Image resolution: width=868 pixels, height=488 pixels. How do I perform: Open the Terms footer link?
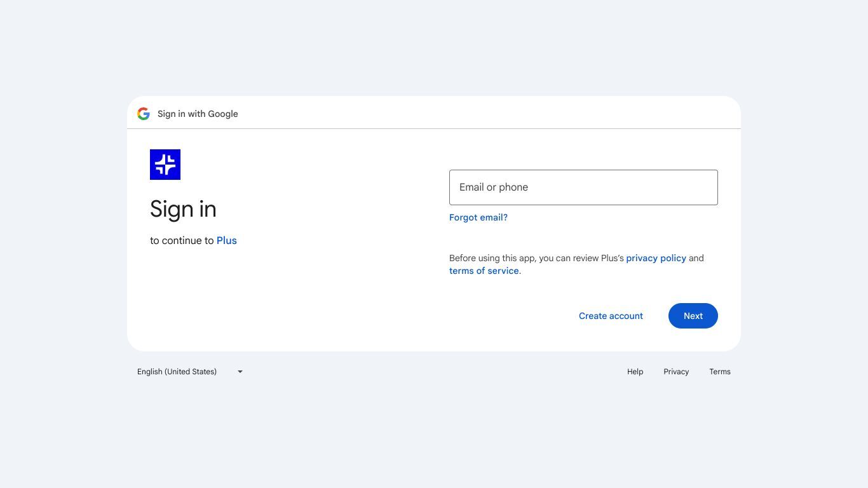tap(720, 372)
